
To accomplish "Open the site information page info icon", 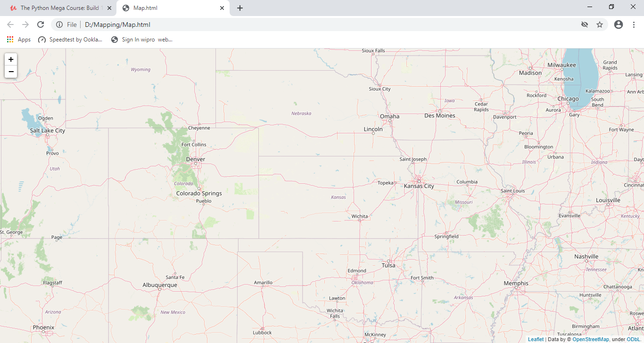I will [x=60, y=24].
